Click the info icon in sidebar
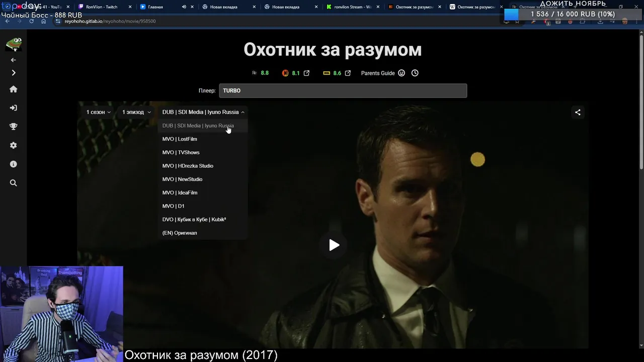 14,164
